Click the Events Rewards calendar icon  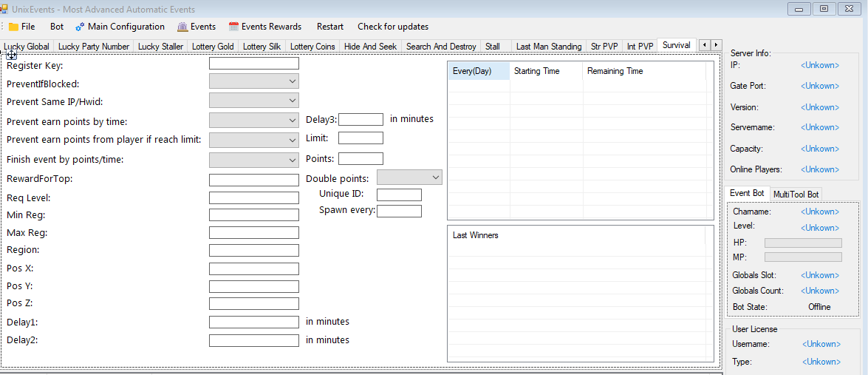[x=233, y=27]
